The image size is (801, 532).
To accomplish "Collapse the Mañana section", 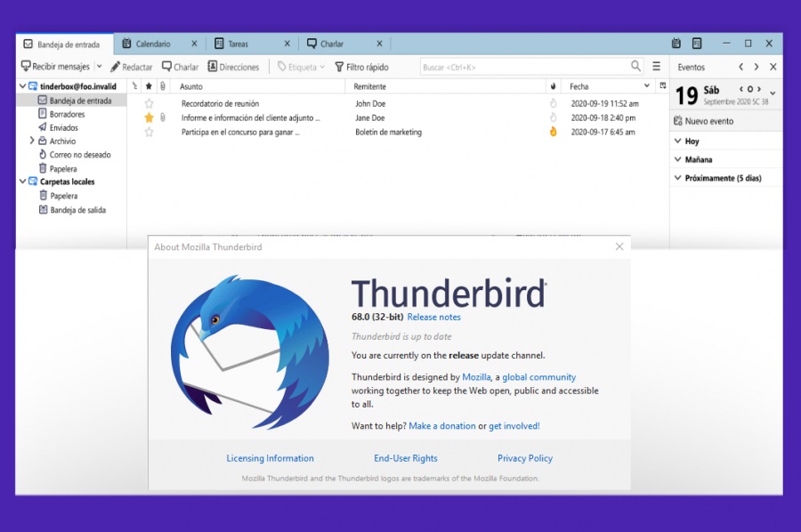I will pyautogui.click(x=678, y=159).
